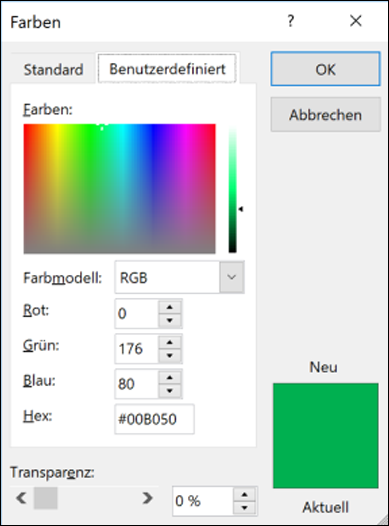The image size is (389, 526).
Task: Click the luminance slider arrow marker
Action: click(x=240, y=209)
